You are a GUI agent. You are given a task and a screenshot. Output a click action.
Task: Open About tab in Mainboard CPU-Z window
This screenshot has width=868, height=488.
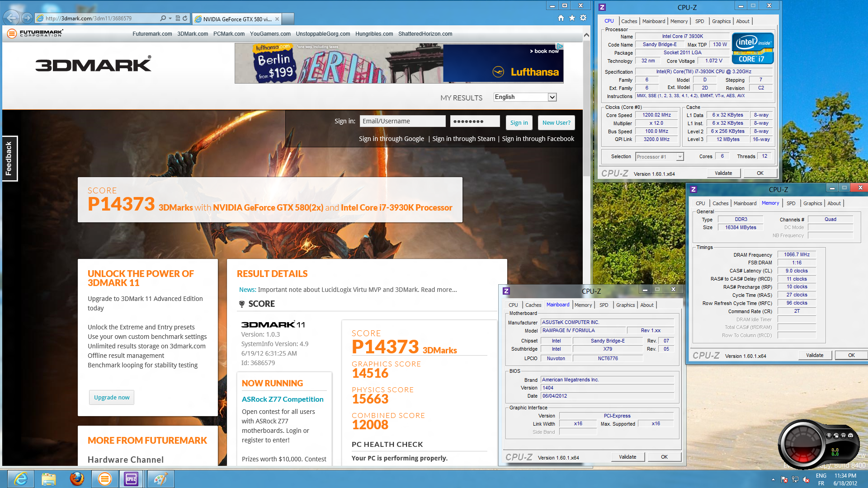[x=647, y=305]
